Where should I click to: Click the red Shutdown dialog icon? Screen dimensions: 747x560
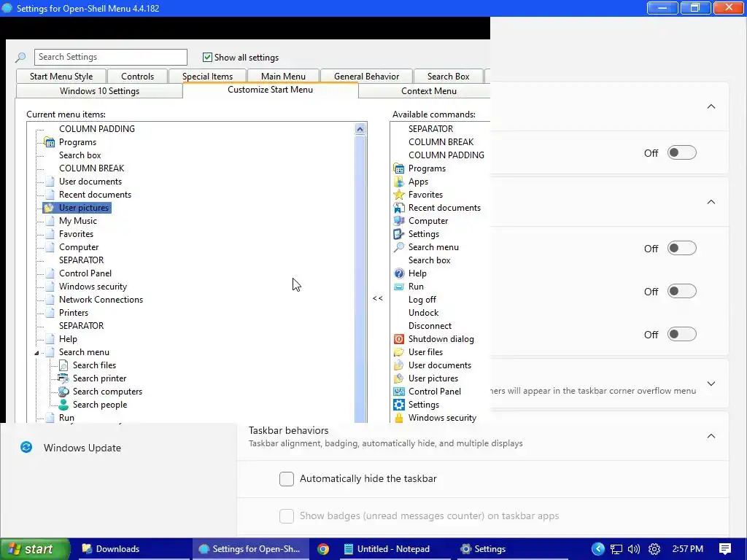click(399, 339)
